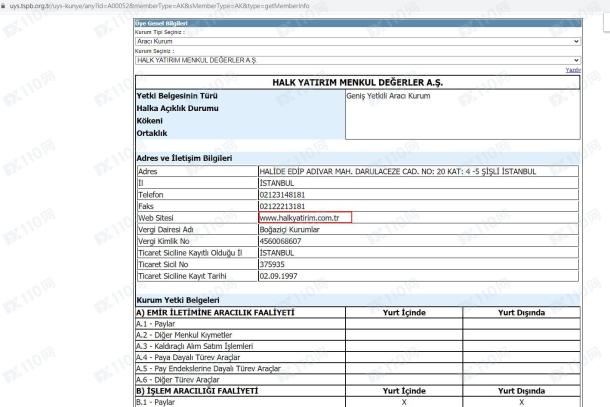Image resolution: width=610 pixels, height=407 pixels.
Task: Click 'A) EMİR İLETİMİNE ARACILIK FAALİYETİ' header
Action: click(215, 312)
